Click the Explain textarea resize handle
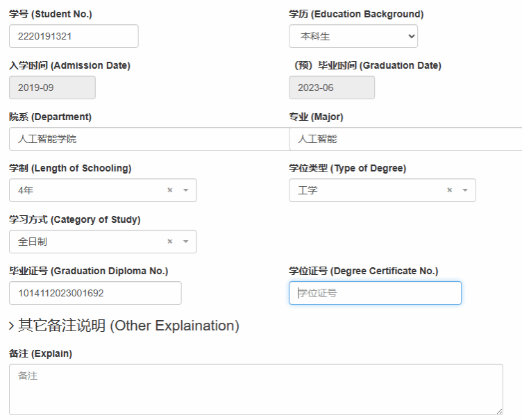This screenshot has width=522, height=420. (x=499, y=411)
